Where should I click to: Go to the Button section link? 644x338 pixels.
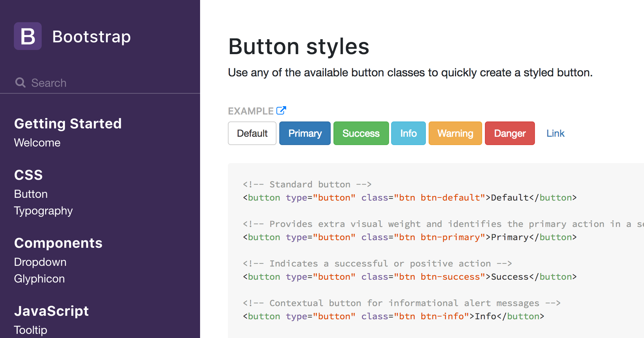31,194
